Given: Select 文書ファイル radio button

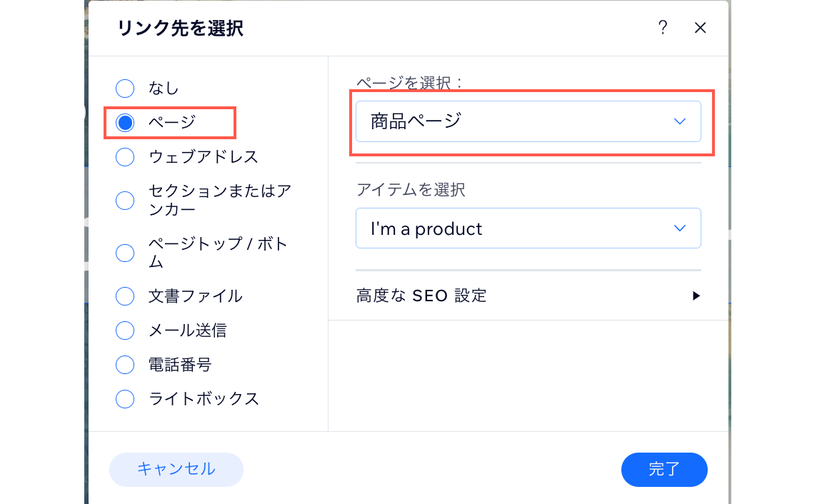Looking at the screenshot, I should click(x=125, y=296).
